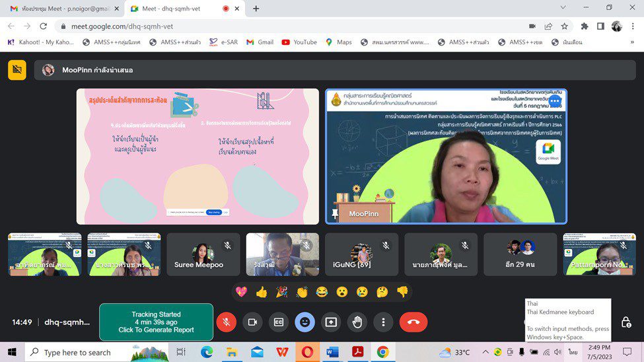This screenshot has width=644, height=362.
Task: Open YouTube bookmark
Action: 299,42
